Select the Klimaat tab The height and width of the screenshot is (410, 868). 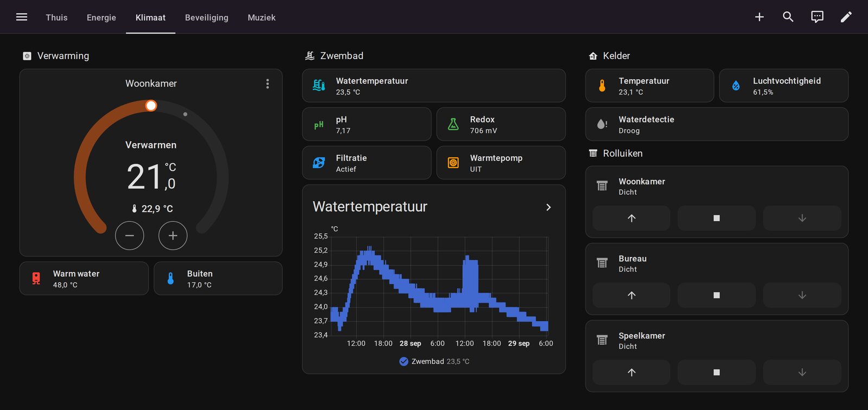point(150,17)
